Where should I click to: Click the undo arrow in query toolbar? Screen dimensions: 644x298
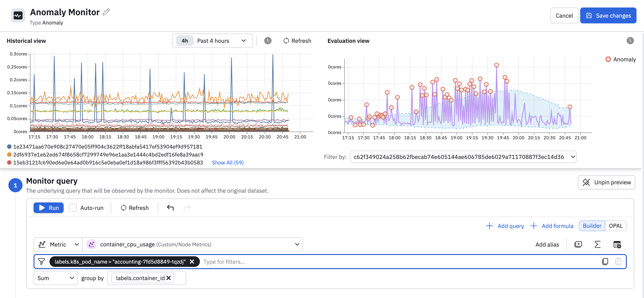point(170,208)
